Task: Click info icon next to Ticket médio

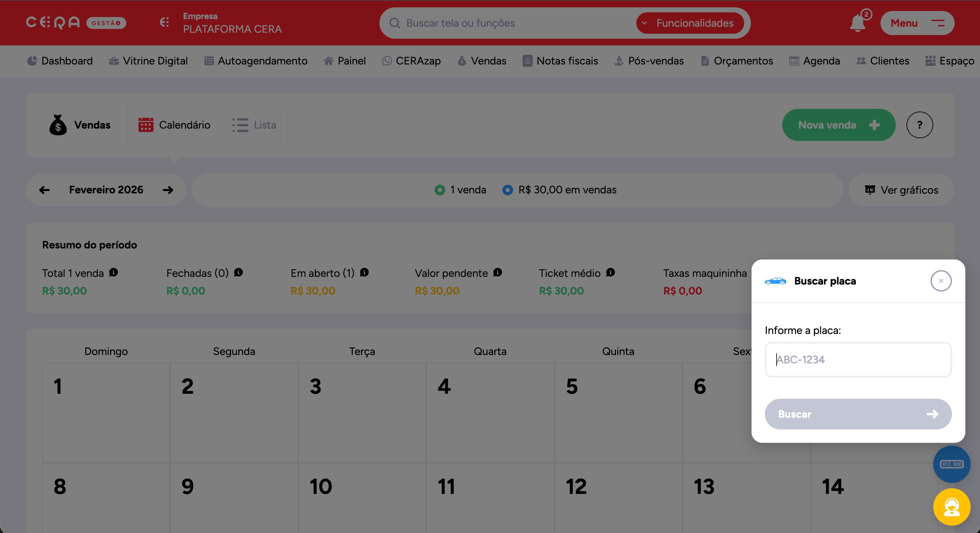Action: 611,273
